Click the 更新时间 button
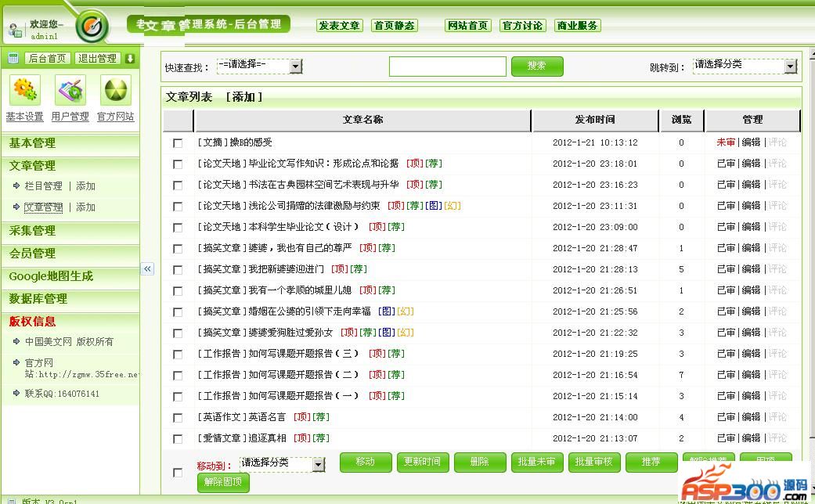The height and width of the screenshot is (504, 815). click(423, 462)
